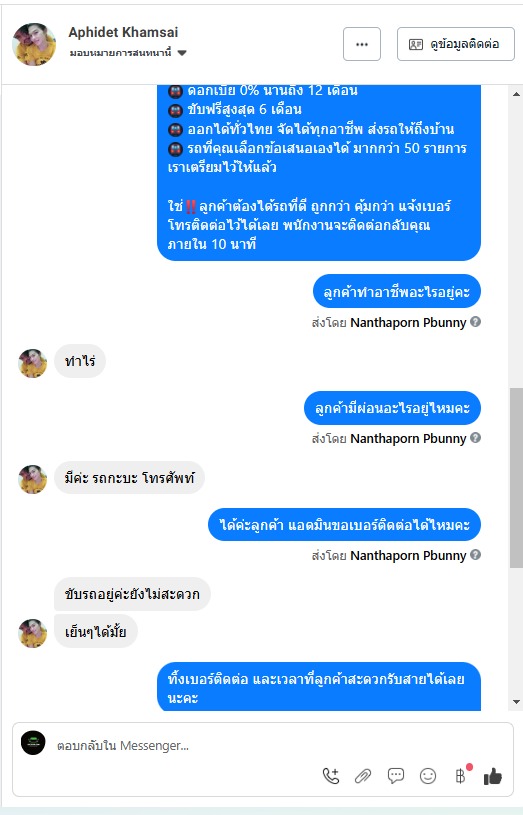The width and height of the screenshot is (523, 815).
Task: Click the scrollbar down arrow
Action: (x=516, y=702)
